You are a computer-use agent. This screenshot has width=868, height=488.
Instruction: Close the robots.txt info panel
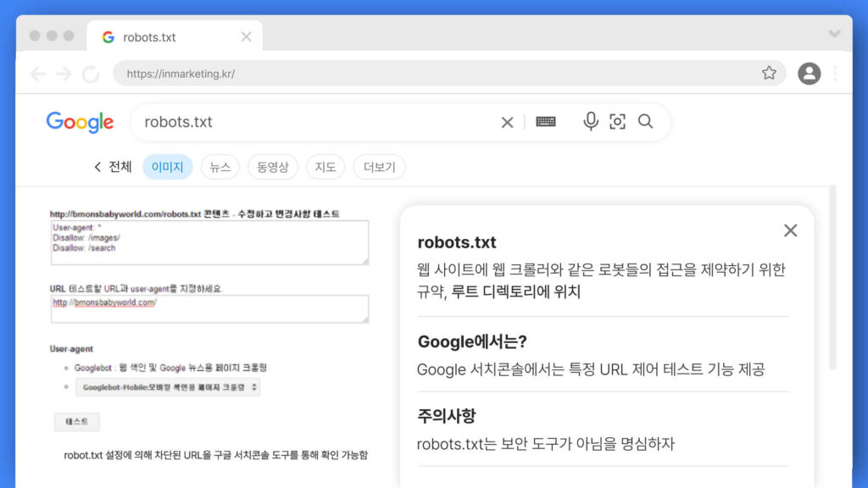[791, 230]
